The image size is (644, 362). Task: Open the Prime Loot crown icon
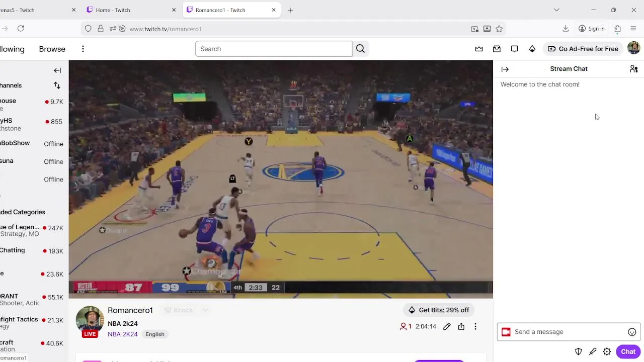(x=479, y=49)
